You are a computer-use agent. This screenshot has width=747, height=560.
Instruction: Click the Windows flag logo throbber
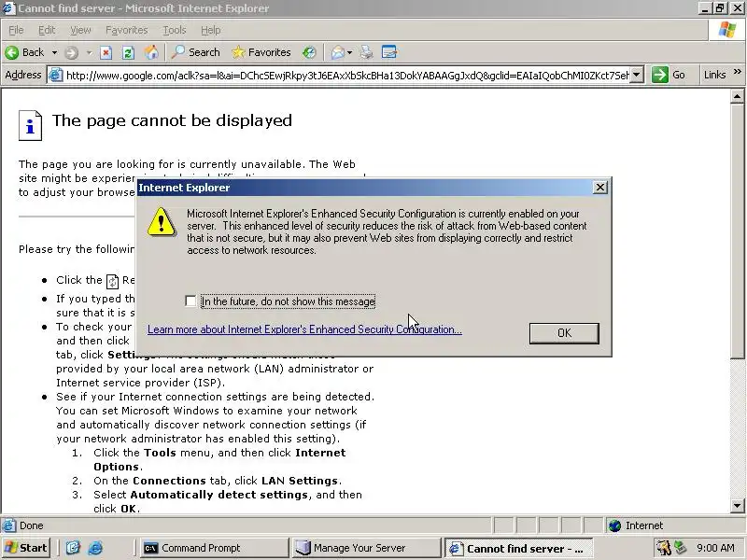(x=726, y=30)
